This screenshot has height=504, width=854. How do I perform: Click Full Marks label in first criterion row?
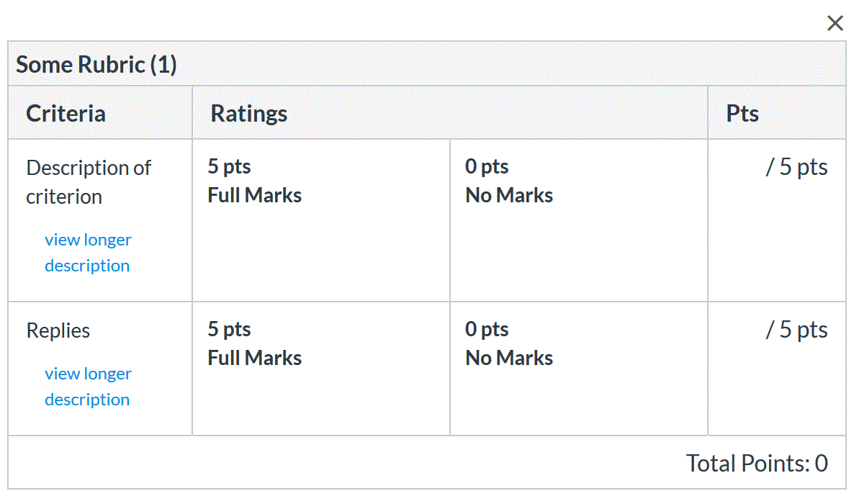255,195
